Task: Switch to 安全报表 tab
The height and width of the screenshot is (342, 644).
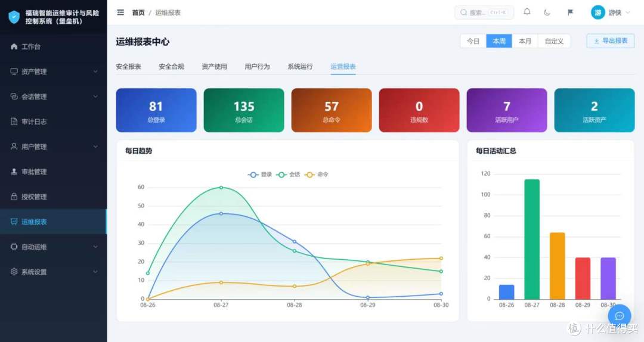Action: point(129,67)
